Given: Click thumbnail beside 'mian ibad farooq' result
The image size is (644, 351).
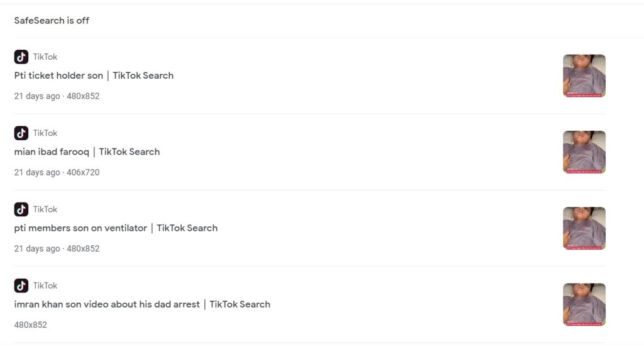Looking at the screenshot, I should pyautogui.click(x=584, y=152).
